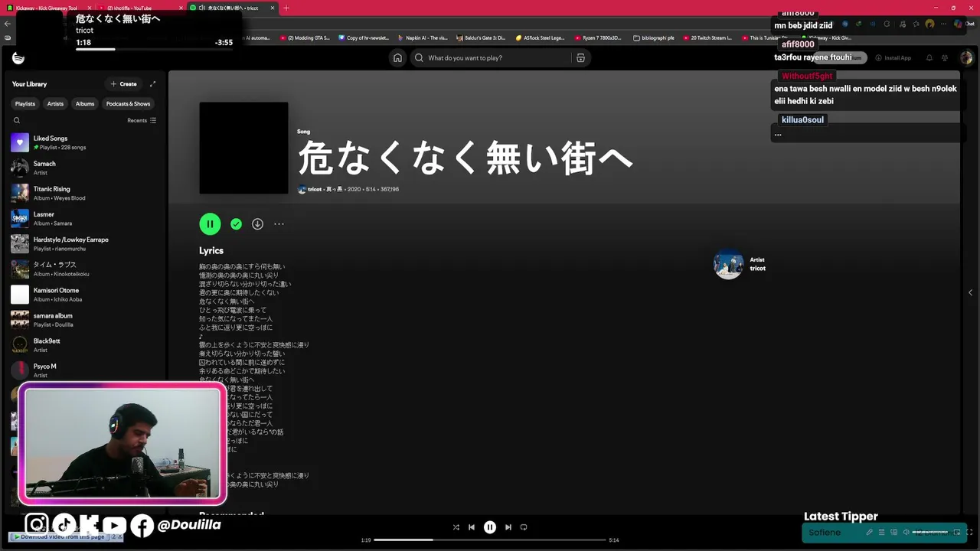Viewport: 980px width, 551px height.
Task: Skip to the next track
Action: (x=508, y=527)
